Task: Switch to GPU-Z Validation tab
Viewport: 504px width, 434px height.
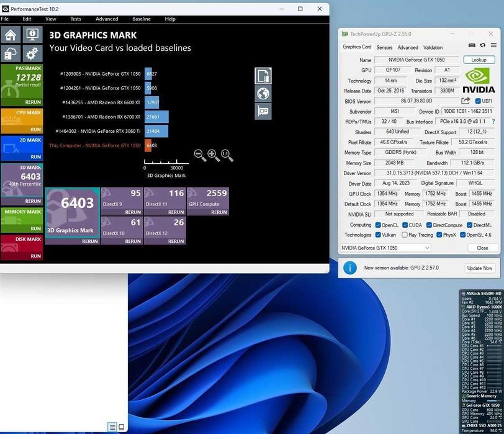Action: coord(433,48)
